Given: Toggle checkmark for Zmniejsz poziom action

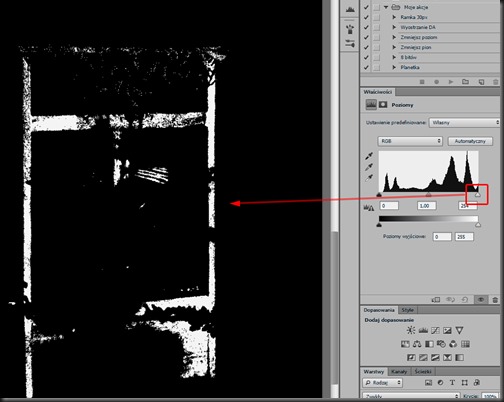Looking at the screenshot, I should [366, 37].
